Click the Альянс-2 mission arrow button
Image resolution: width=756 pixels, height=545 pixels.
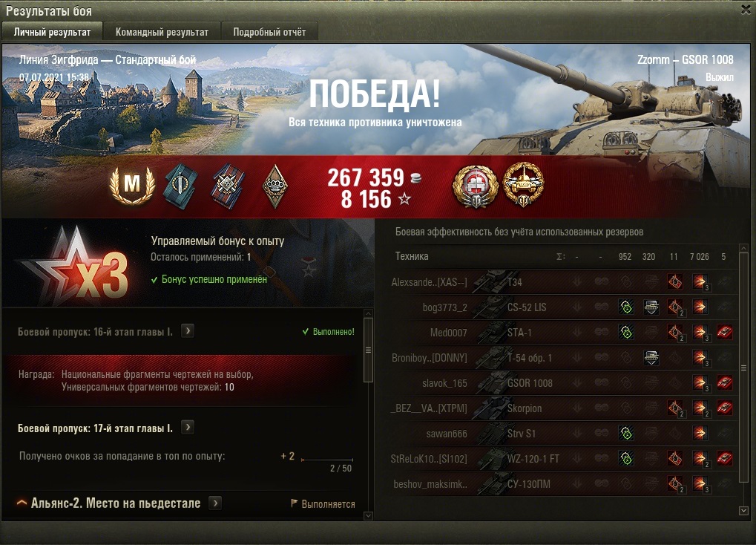[215, 503]
